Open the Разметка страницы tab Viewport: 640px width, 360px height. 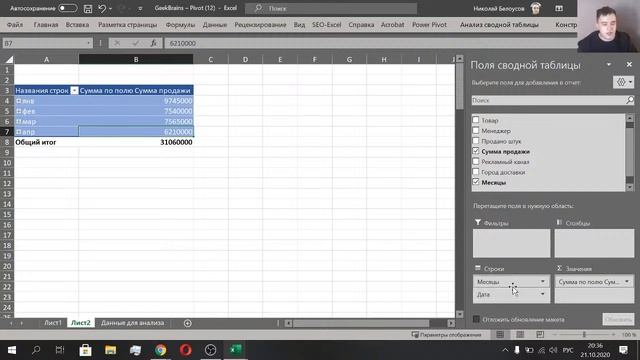(x=127, y=24)
